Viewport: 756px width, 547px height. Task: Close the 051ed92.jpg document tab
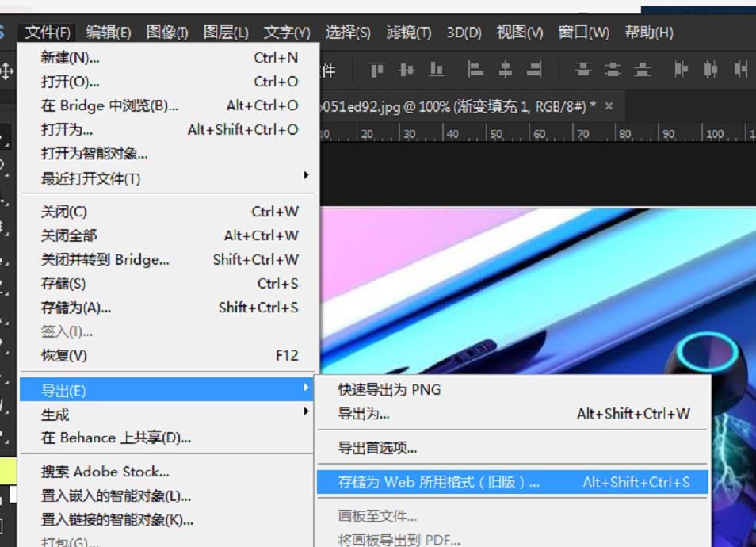point(609,105)
